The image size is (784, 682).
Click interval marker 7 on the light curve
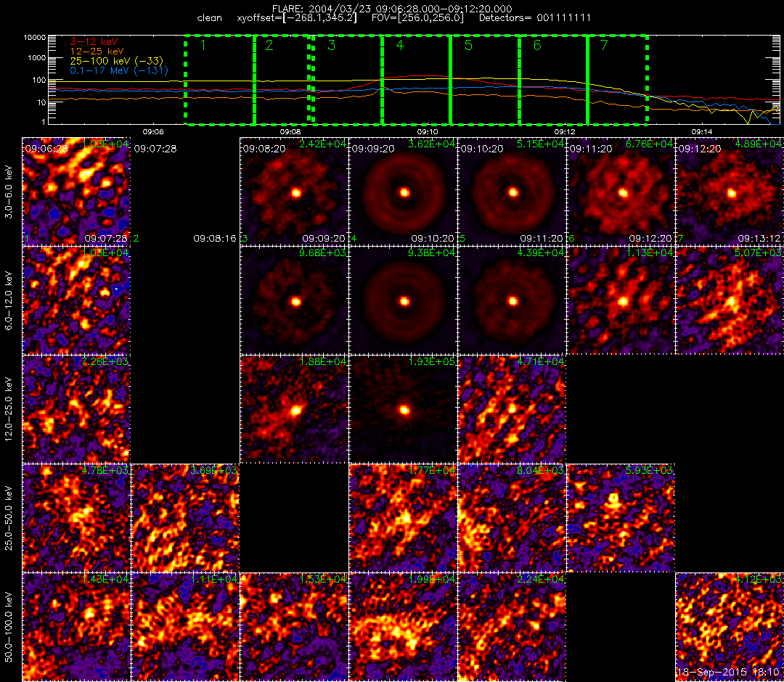coord(604,45)
